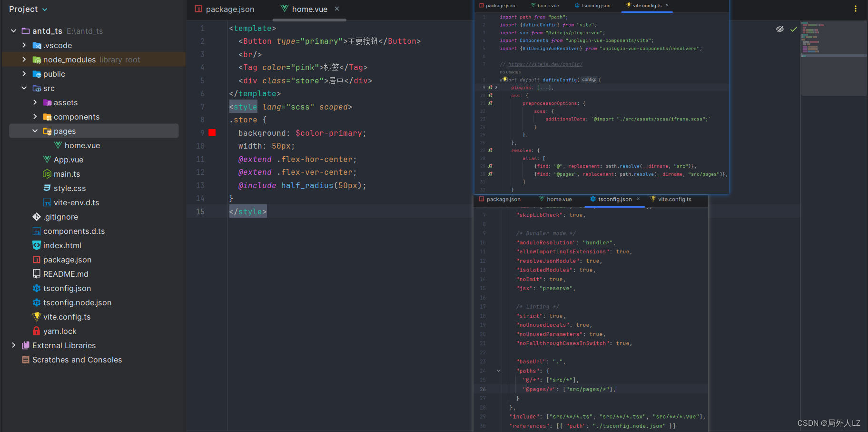Click the code minimap preview on the right

[833, 58]
